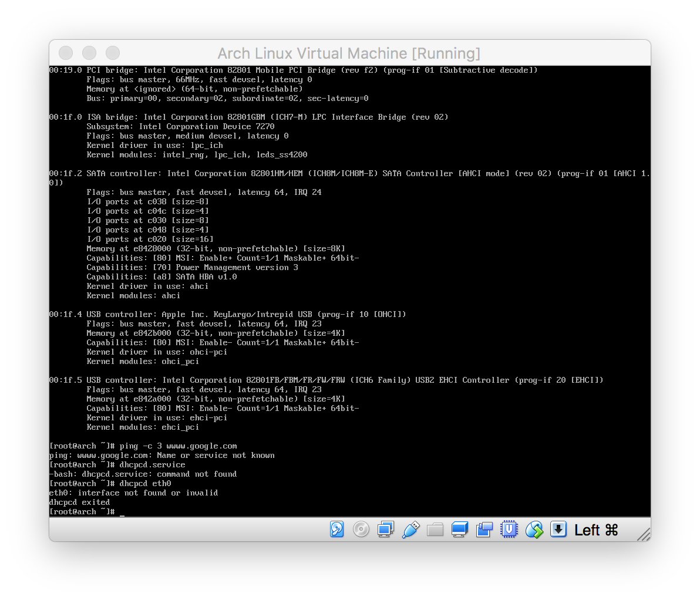Click 'Capabilities: [a8] SATA HBA v1.0'

161,277
